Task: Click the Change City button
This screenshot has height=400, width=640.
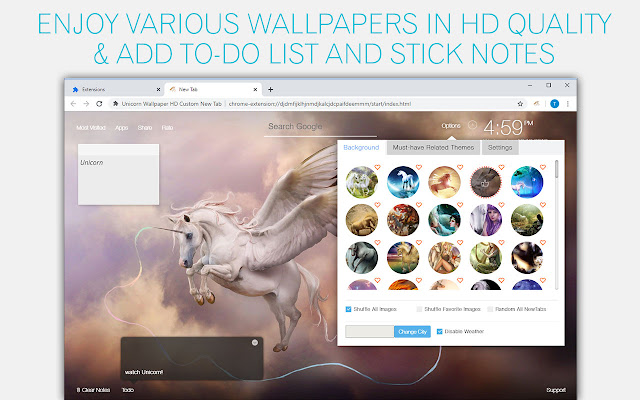Action: [412, 331]
